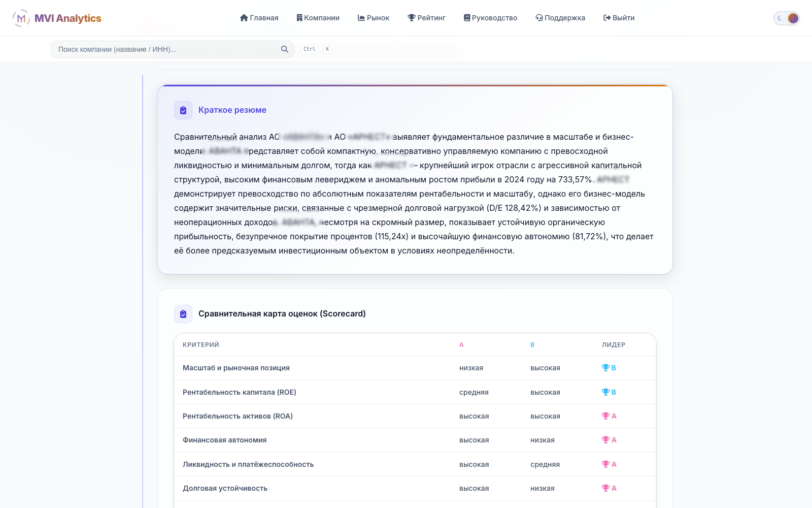Click средняя value in ROE row
The width and height of the screenshot is (812, 508).
click(x=474, y=392)
